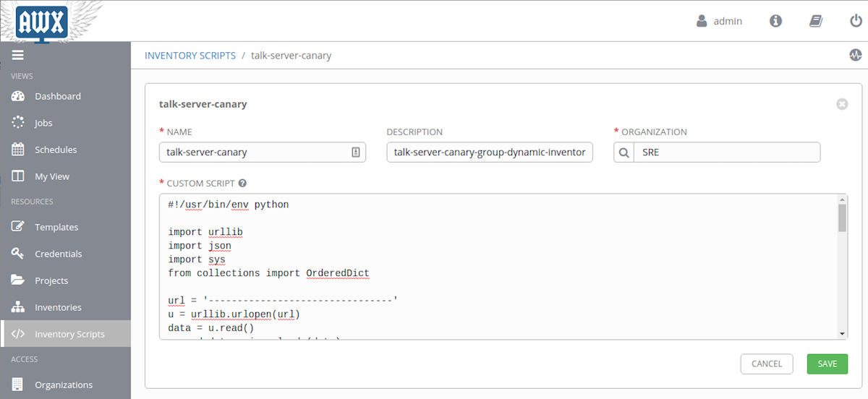The height and width of the screenshot is (399, 868).
Task: Click 'import urllib' line in script
Action: 205,232
